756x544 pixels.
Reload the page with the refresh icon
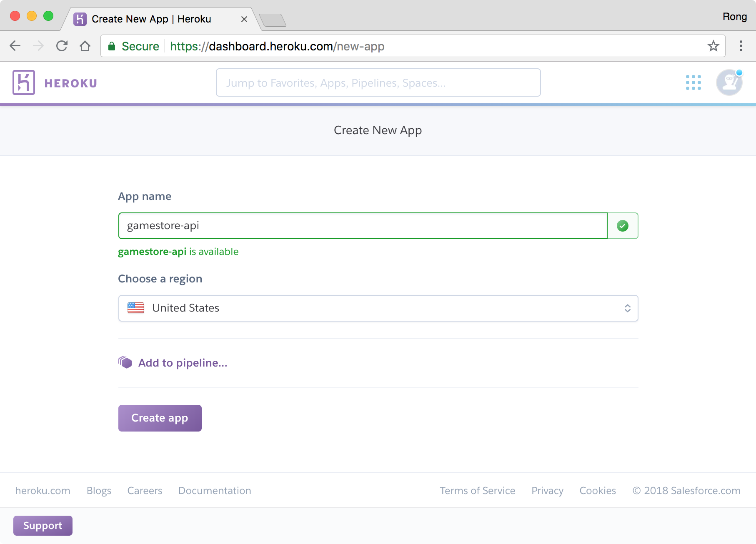(62, 46)
